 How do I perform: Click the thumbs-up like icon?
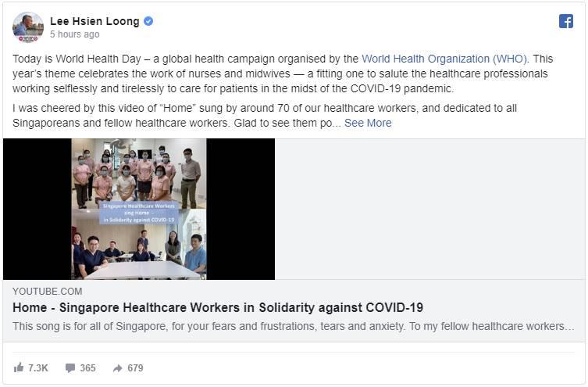[x=19, y=367]
